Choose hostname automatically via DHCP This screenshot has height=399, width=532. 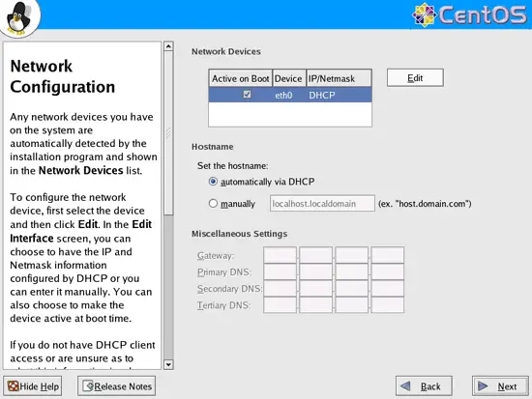[213, 182]
